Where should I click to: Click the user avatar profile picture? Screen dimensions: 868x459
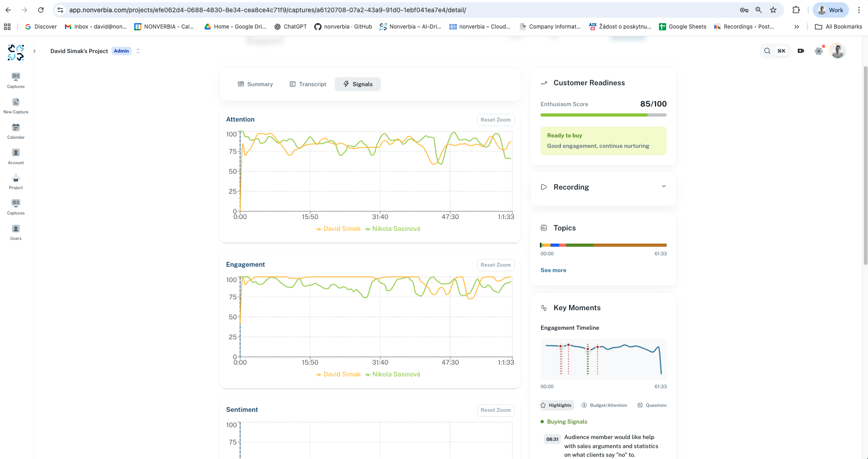coord(838,51)
